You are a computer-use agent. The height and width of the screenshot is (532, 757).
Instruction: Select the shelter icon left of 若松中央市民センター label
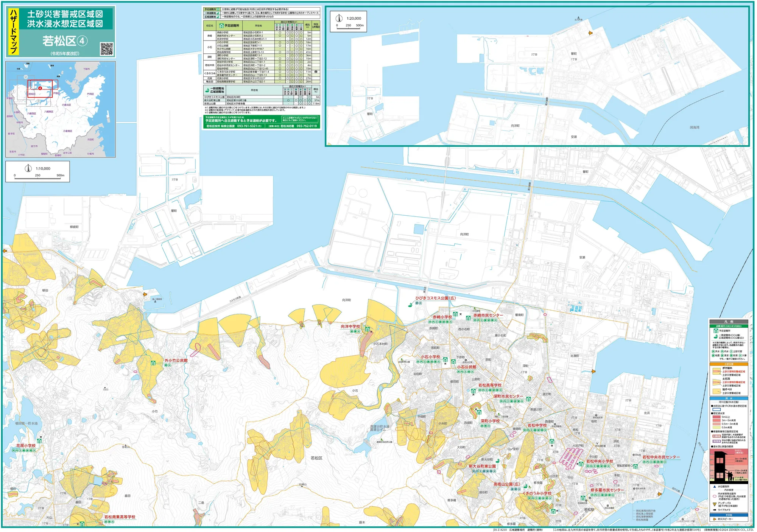coord(636,466)
